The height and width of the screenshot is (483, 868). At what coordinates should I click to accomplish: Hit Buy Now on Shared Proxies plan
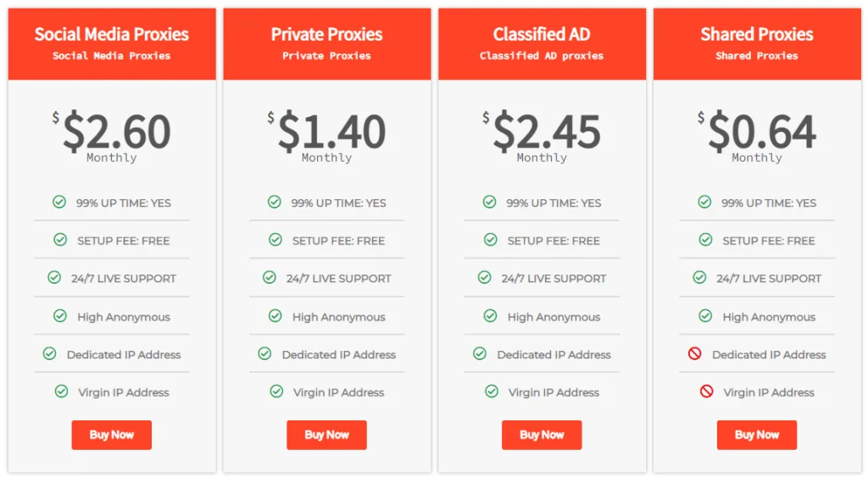coord(757,435)
